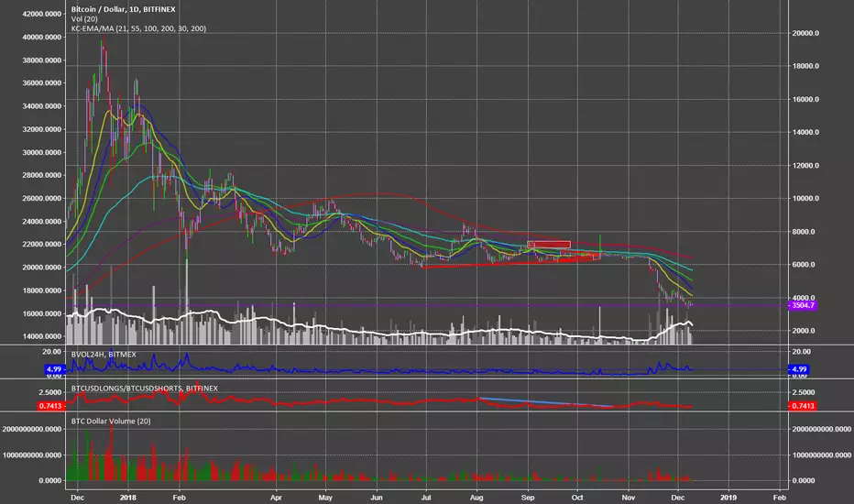Click the 40000.0000 left axis label
854x504 pixels.
tap(42, 37)
